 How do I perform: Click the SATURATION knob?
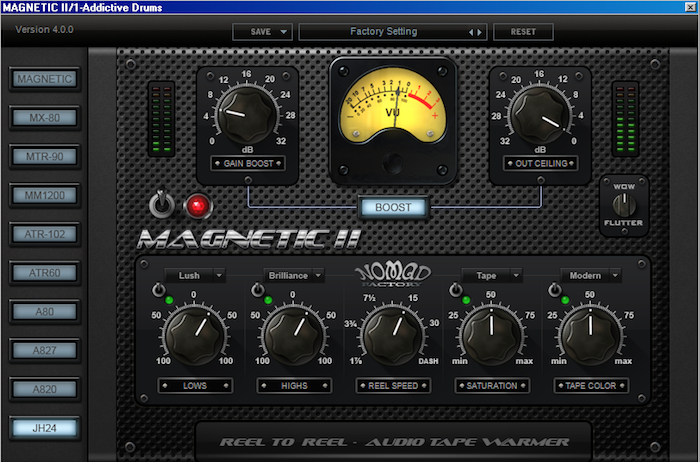(x=492, y=335)
